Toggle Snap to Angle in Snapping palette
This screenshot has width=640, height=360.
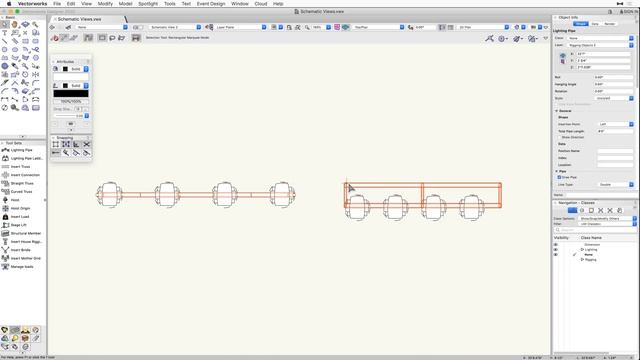(x=76, y=144)
